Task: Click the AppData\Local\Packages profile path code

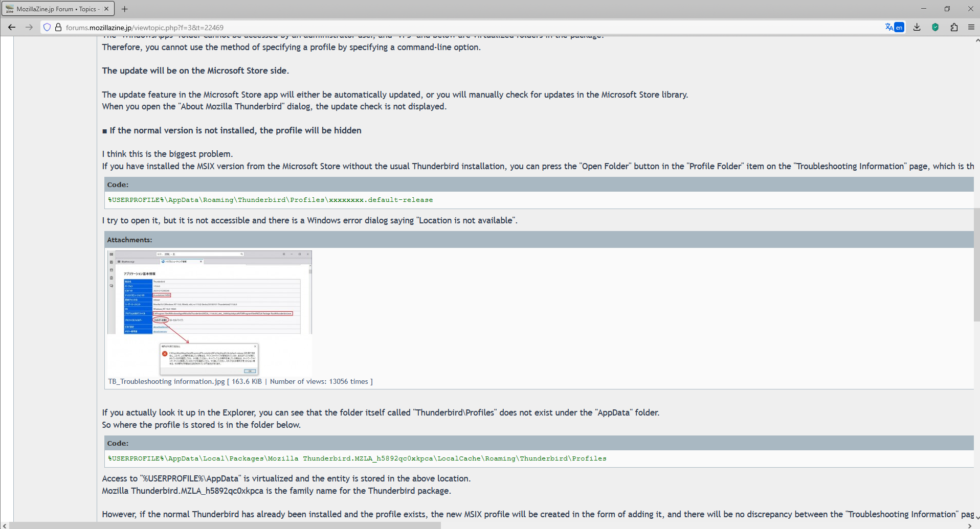Action: (357, 458)
